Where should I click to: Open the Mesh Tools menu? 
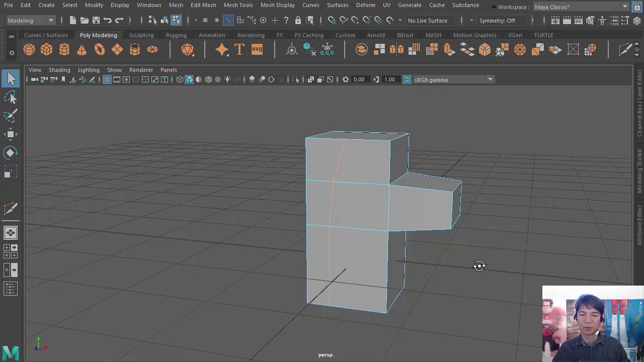coord(238,5)
